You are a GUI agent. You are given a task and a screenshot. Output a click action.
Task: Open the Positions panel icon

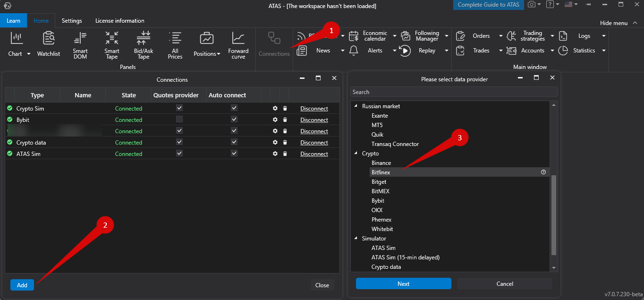[x=207, y=38]
